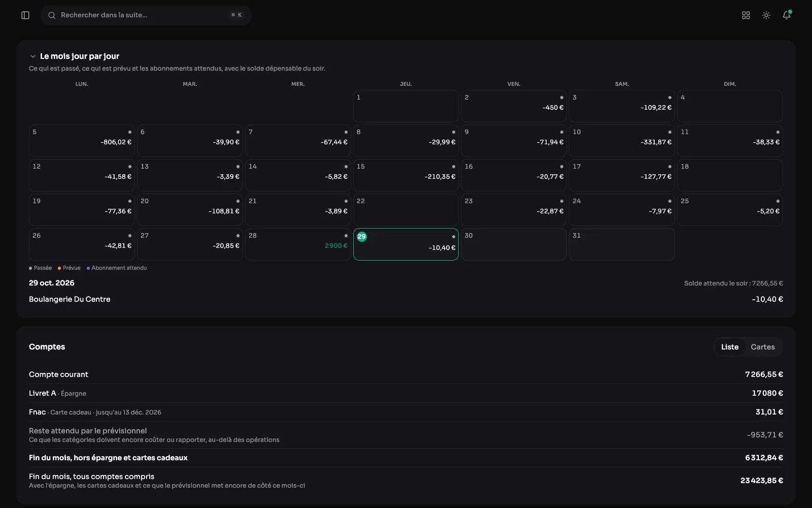The height and width of the screenshot is (508, 812).
Task: Select day 9 showing -71,94 €
Action: [514, 141]
